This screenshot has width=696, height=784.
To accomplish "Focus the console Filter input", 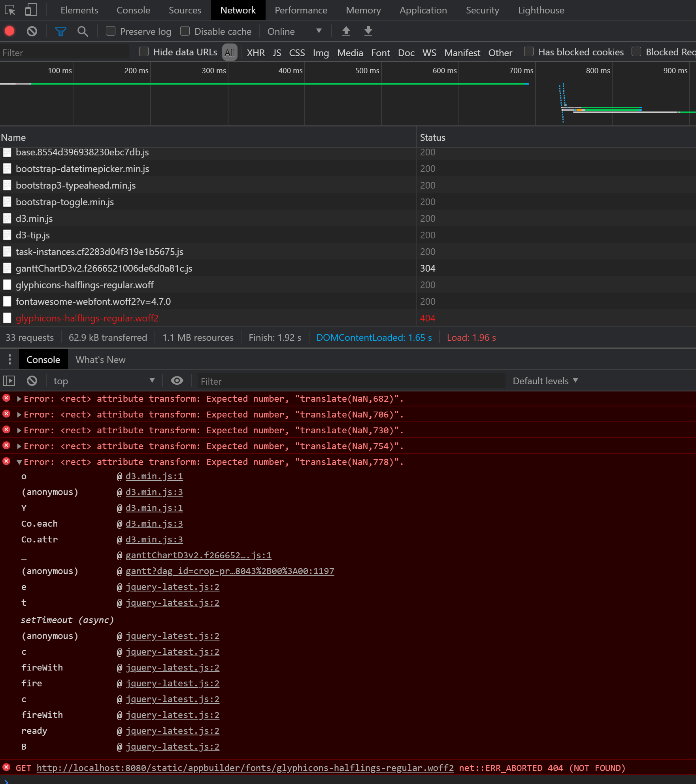I will click(x=351, y=381).
